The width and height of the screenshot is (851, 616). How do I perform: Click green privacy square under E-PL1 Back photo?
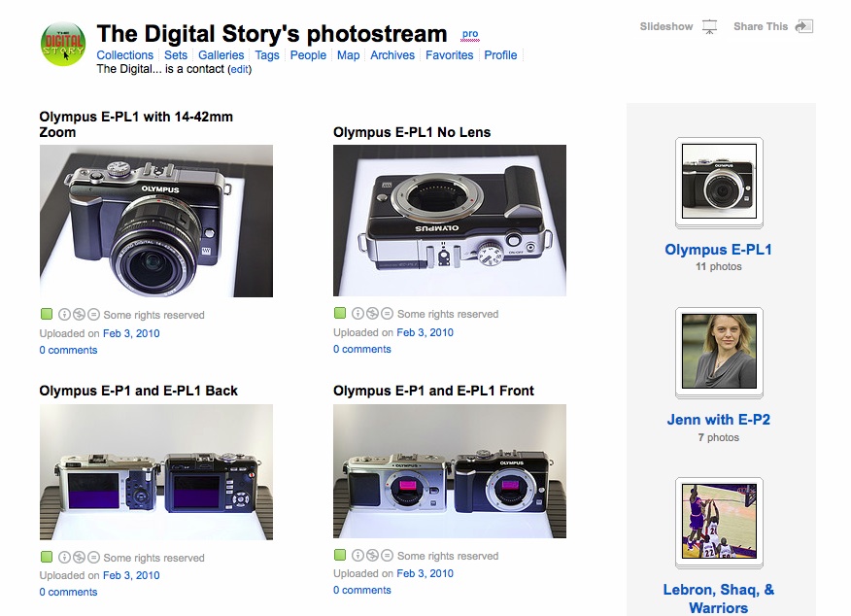point(46,558)
